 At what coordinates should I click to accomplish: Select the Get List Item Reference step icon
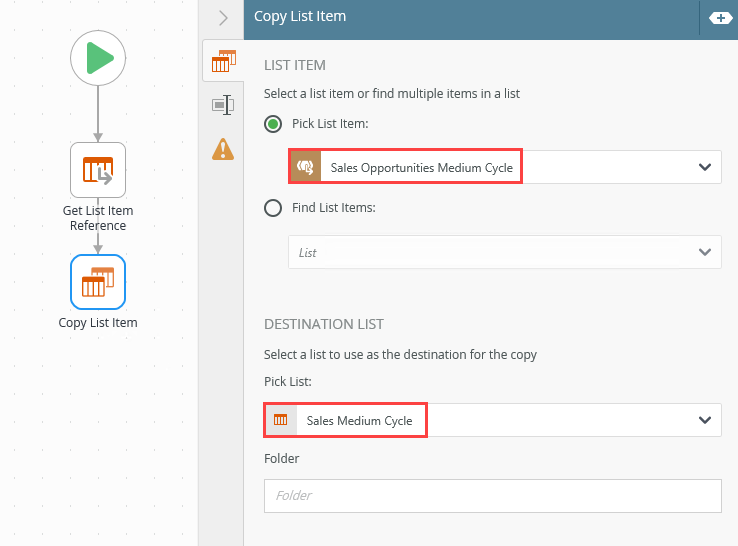point(98,169)
